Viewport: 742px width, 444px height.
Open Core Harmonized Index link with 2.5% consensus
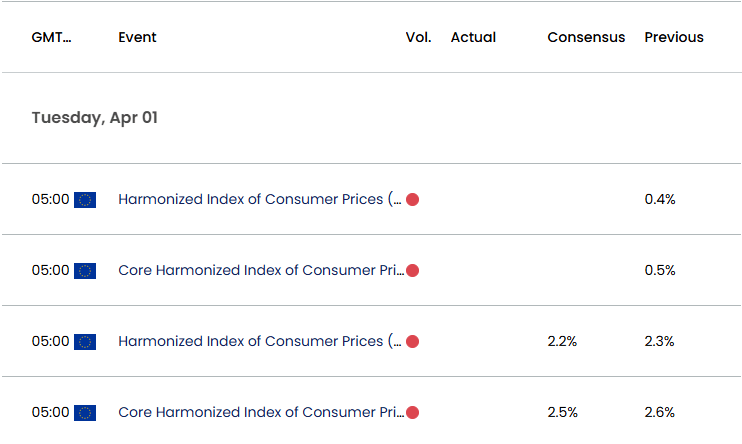tap(261, 412)
